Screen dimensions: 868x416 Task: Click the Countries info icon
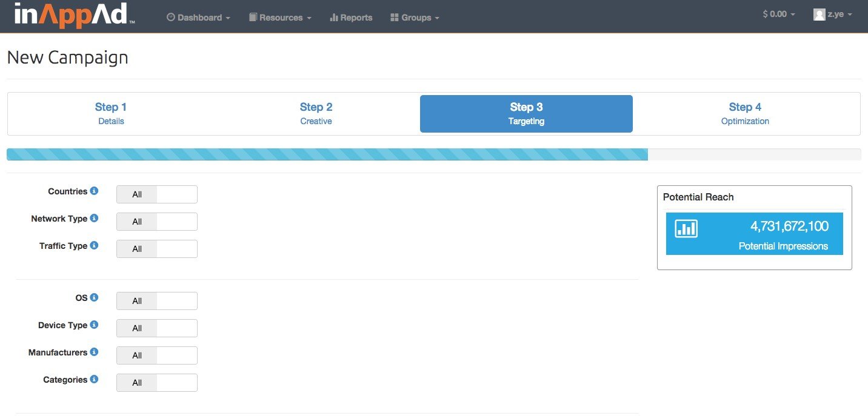[x=94, y=191]
